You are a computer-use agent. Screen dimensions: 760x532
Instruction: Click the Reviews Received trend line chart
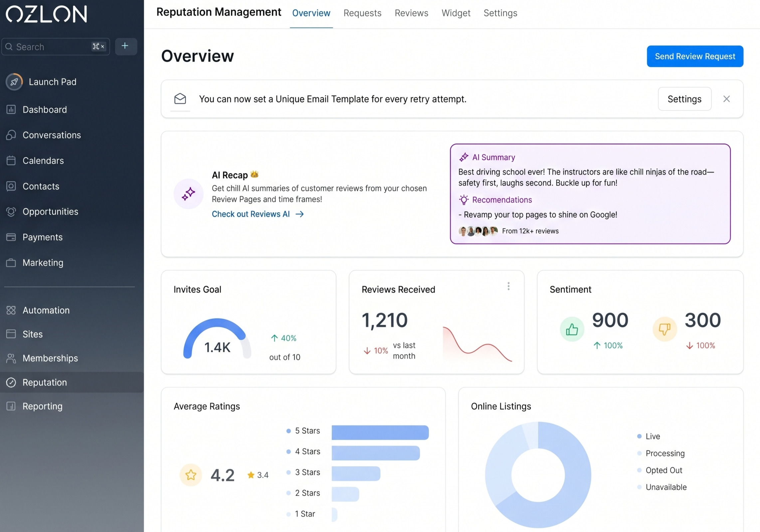(x=477, y=344)
